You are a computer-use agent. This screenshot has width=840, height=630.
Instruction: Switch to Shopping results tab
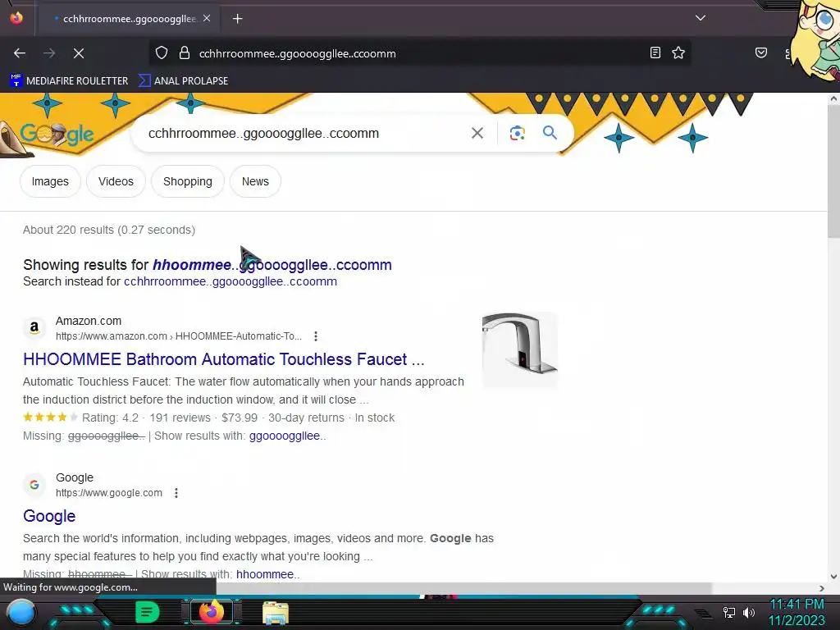pos(188,181)
